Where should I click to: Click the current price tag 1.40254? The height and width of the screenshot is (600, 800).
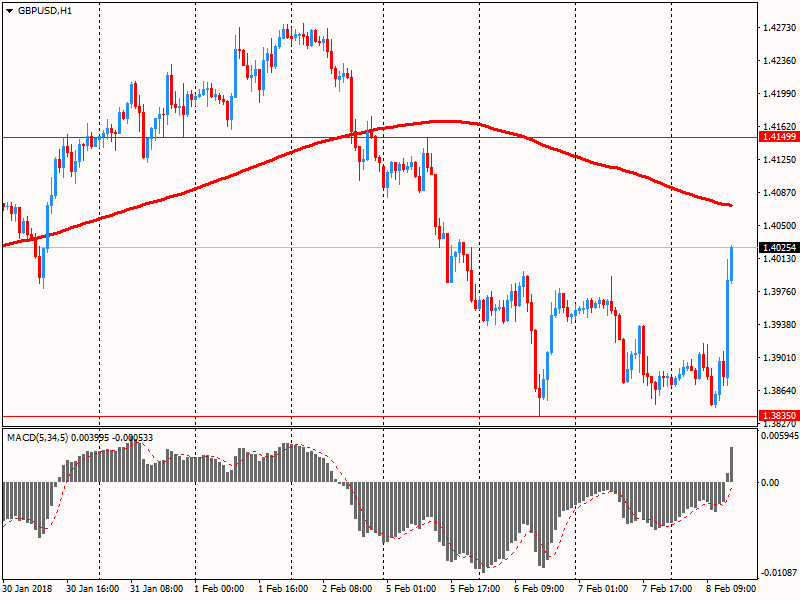pos(779,247)
